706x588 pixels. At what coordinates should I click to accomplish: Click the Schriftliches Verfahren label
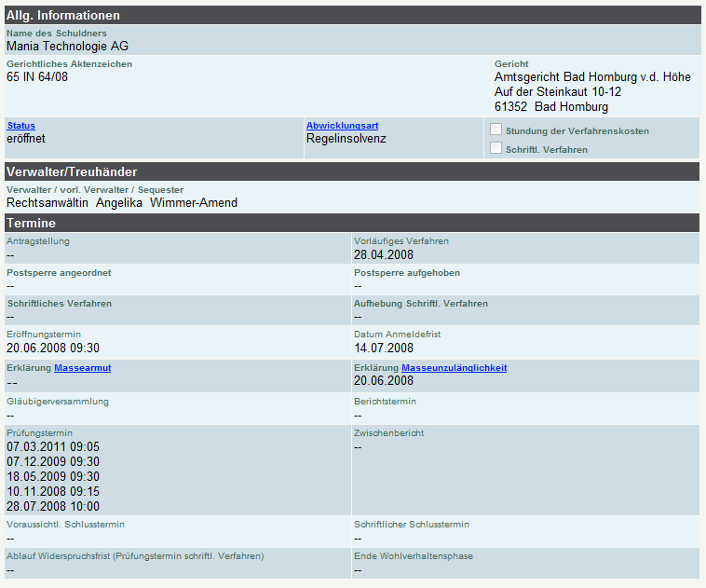tap(60, 304)
